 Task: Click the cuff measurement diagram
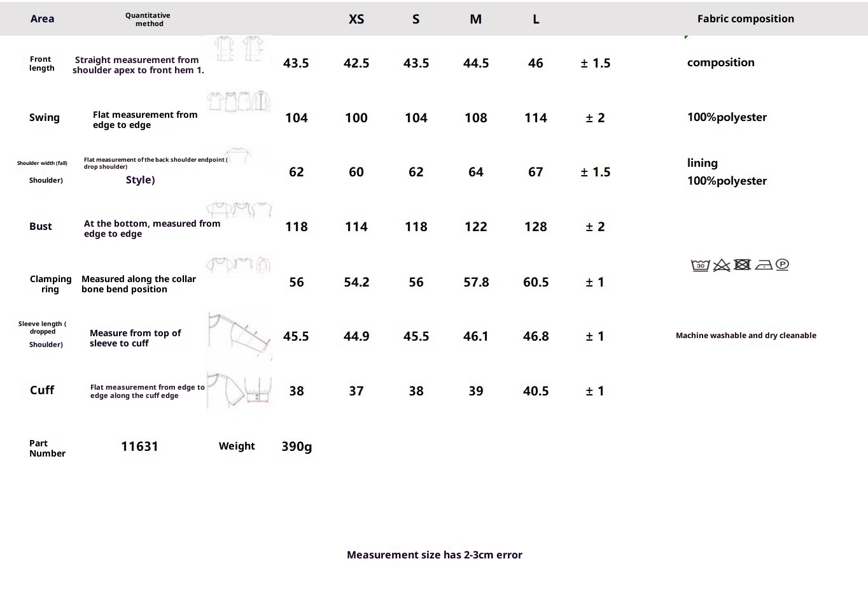tap(239, 390)
